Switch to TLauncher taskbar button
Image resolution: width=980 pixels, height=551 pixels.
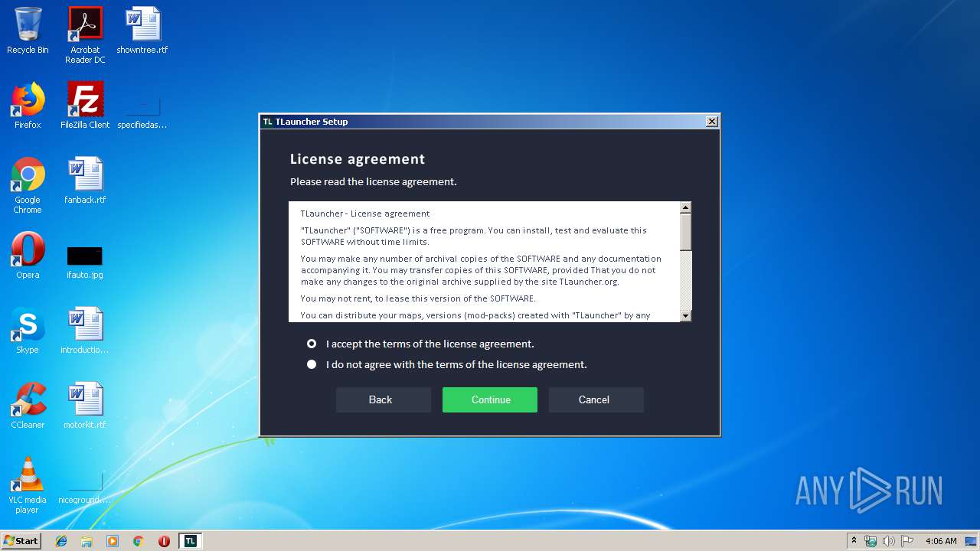pyautogui.click(x=191, y=541)
